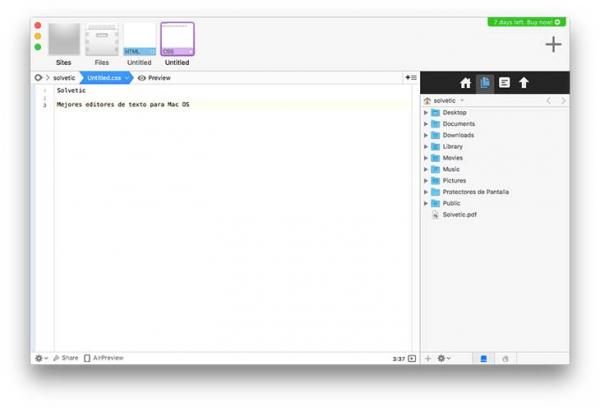
Task: Select the Pictures folder row
Action: pyautogui.click(x=495, y=181)
